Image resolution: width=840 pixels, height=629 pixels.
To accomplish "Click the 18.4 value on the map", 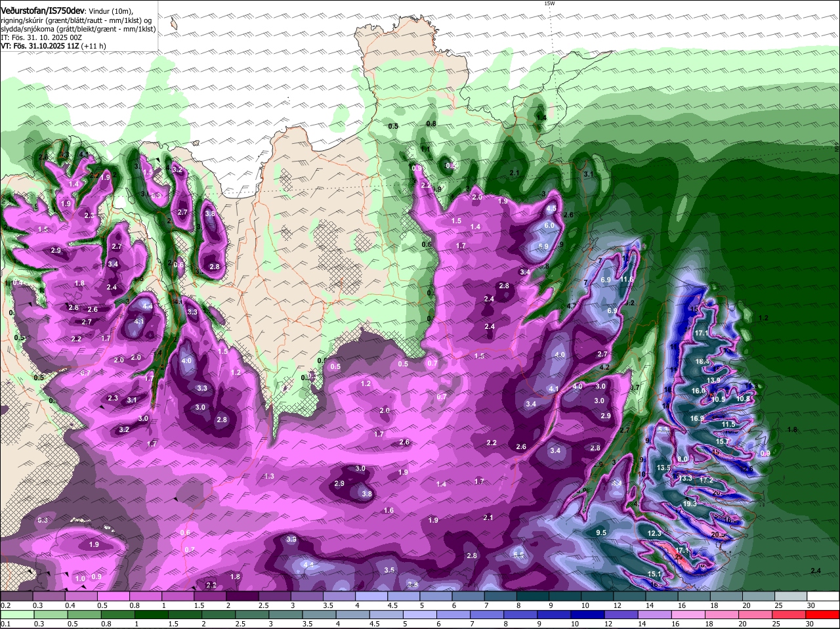I will (703, 362).
